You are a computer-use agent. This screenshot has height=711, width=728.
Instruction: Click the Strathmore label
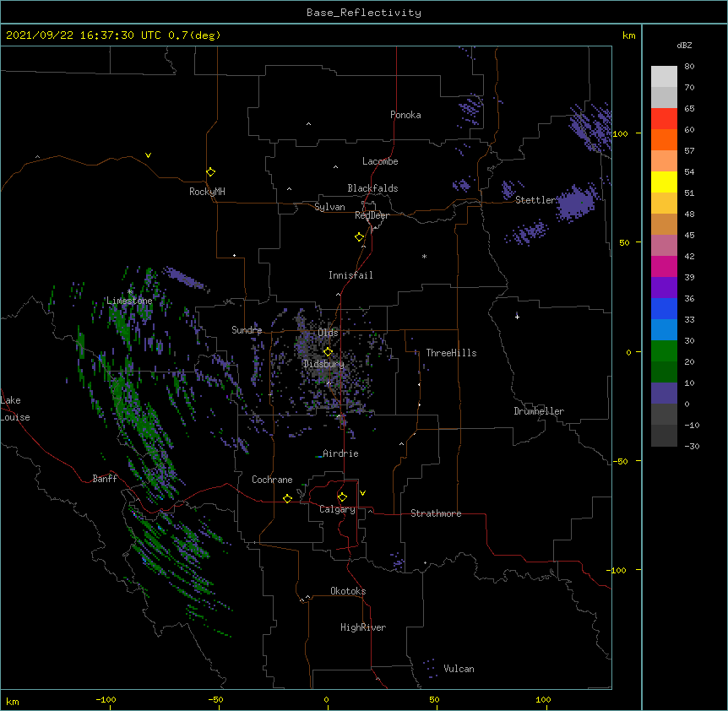tap(436, 513)
